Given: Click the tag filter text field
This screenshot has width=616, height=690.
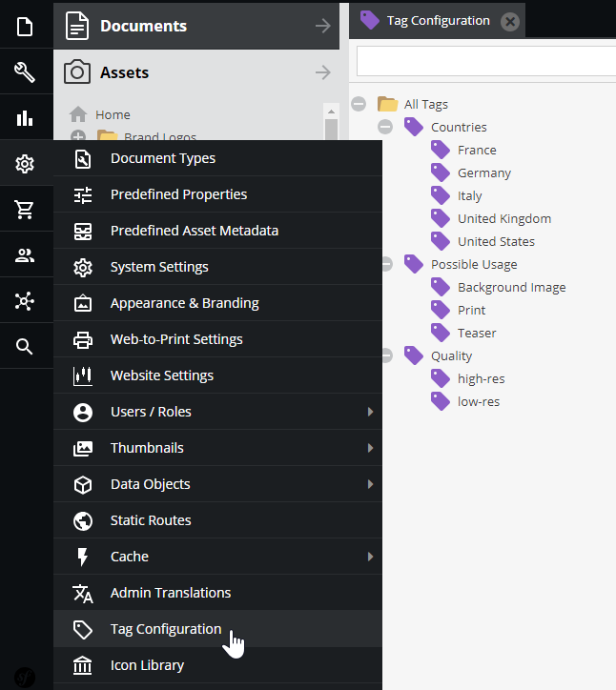Looking at the screenshot, I should 486,61.
